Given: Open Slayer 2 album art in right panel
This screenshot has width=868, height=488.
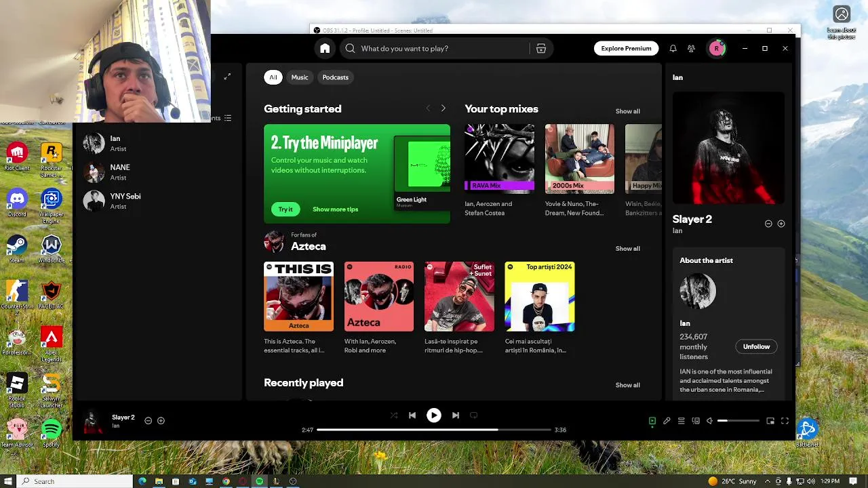Looking at the screenshot, I should click(x=728, y=148).
